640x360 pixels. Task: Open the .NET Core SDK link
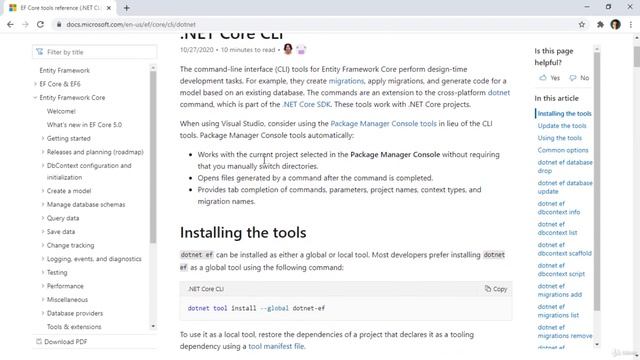click(306, 104)
